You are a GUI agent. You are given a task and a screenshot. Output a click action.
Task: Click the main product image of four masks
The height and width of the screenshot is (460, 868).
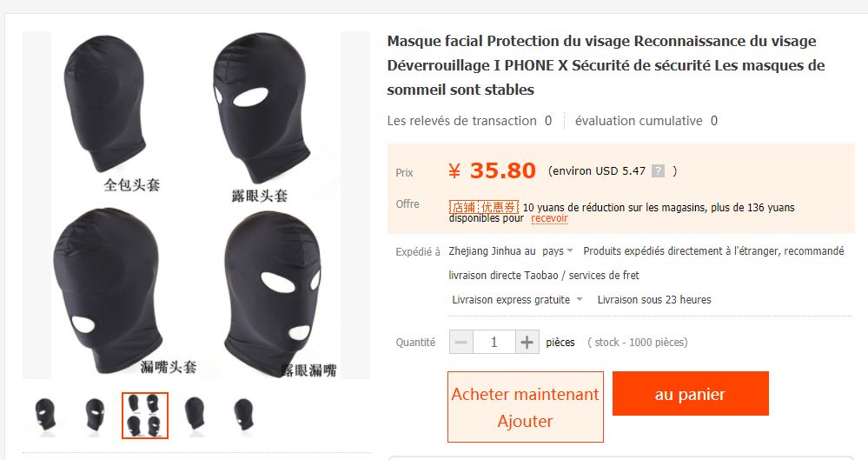(x=196, y=205)
